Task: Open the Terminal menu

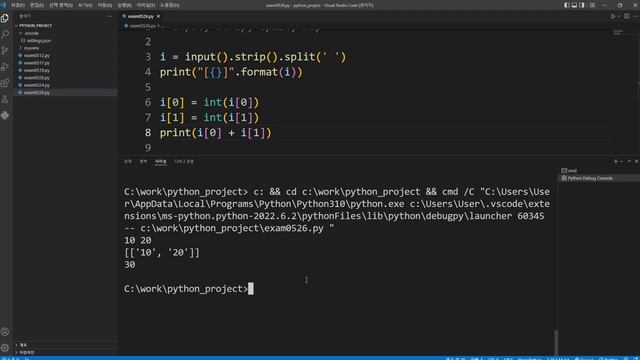Action: (x=146, y=5)
